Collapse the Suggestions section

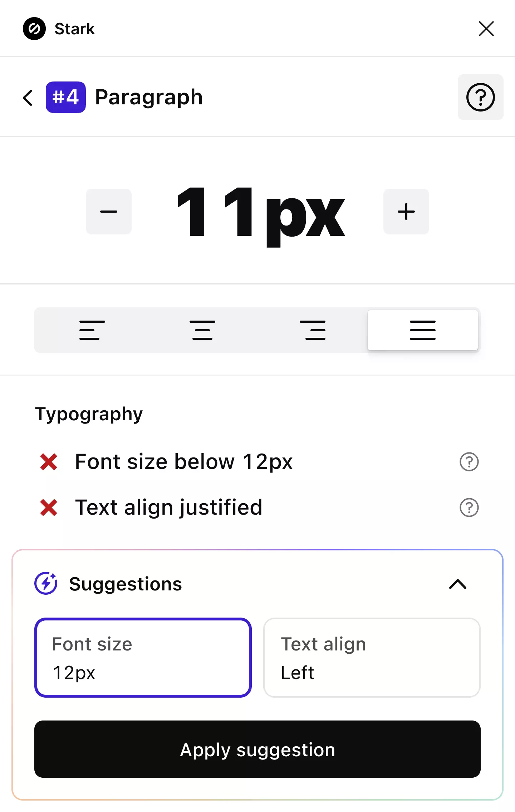coord(457,584)
